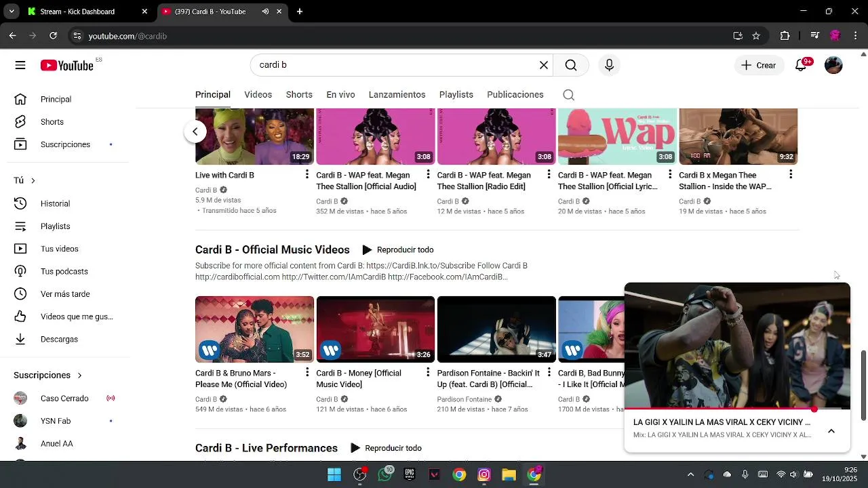Play all Live Performances
Image resolution: width=868 pixels, height=488 pixels.
pyautogui.click(x=386, y=448)
